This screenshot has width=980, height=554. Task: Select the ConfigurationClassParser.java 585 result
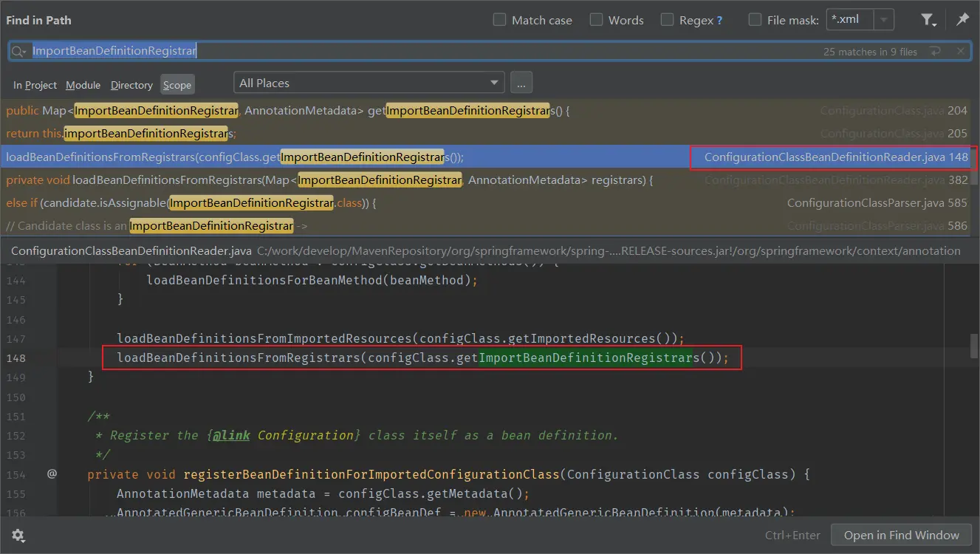tap(487, 202)
